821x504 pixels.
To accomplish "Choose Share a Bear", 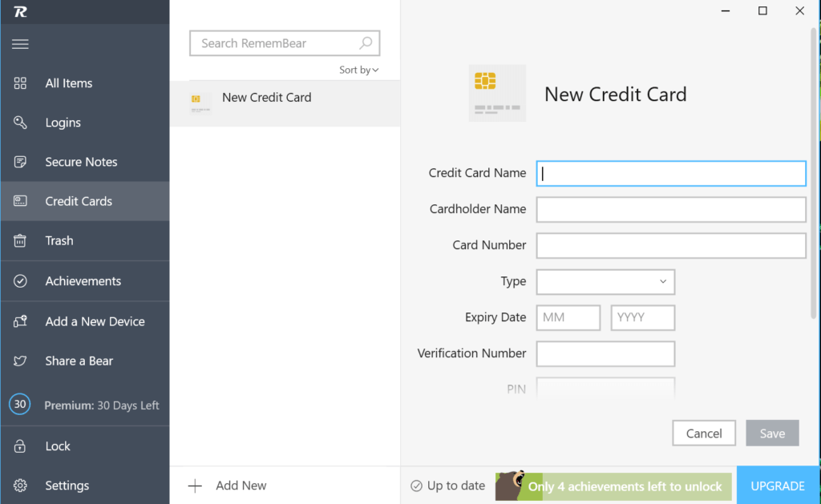I will pos(85,361).
